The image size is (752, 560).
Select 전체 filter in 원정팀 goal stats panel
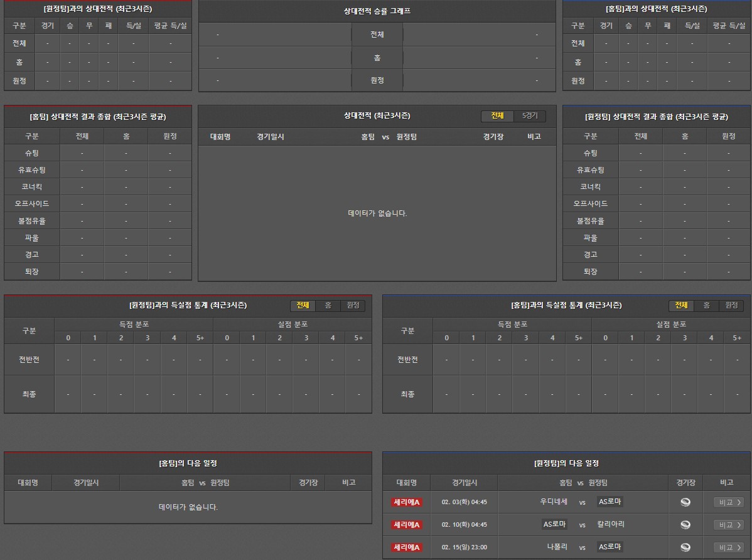pyautogui.click(x=303, y=305)
